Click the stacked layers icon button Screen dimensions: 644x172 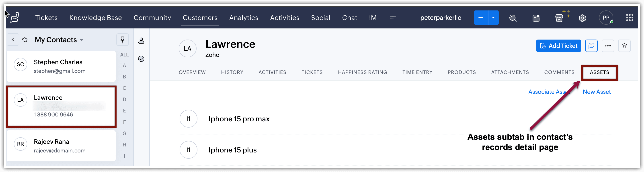point(624,46)
